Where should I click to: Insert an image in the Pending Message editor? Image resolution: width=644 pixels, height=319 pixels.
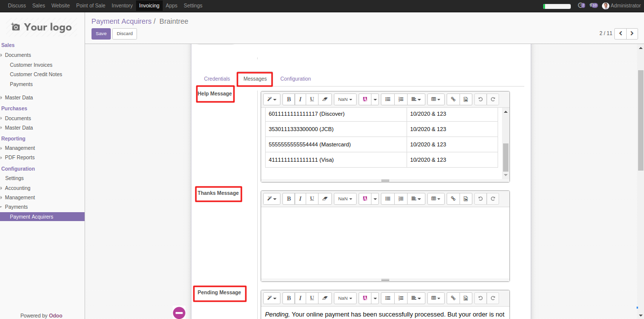[x=465, y=298]
